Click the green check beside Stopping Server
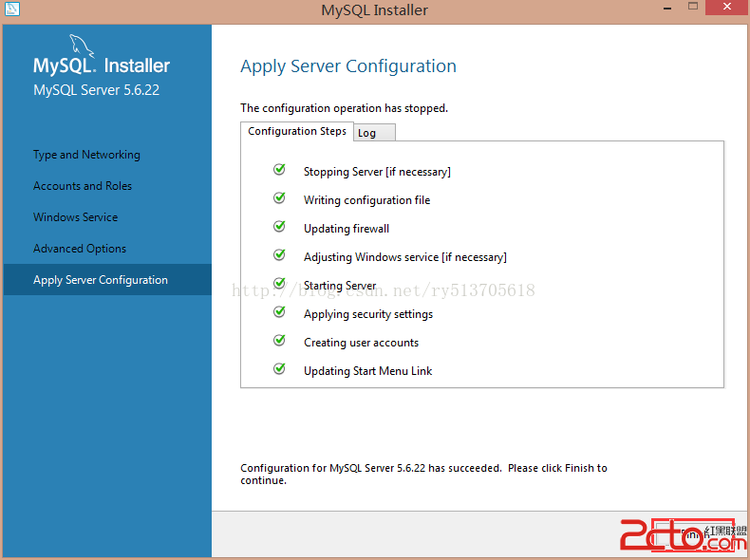The image size is (750, 560). click(x=279, y=169)
